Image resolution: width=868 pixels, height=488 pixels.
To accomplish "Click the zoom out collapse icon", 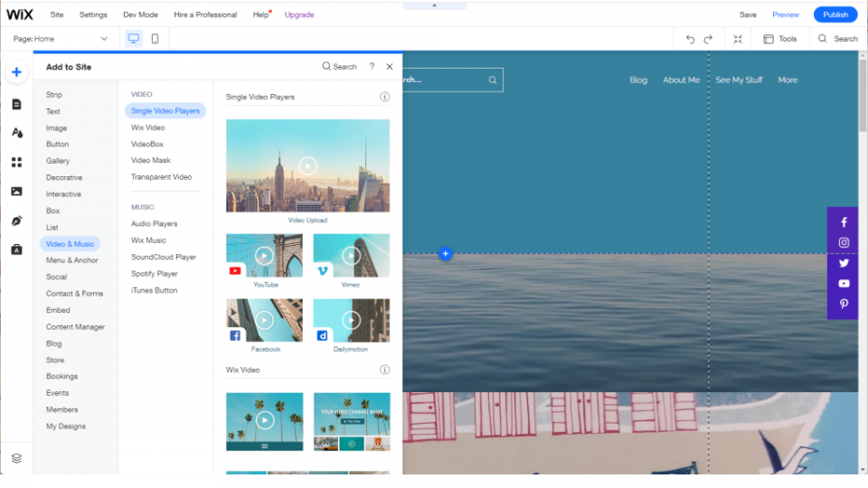I will pyautogui.click(x=738, y=39).
